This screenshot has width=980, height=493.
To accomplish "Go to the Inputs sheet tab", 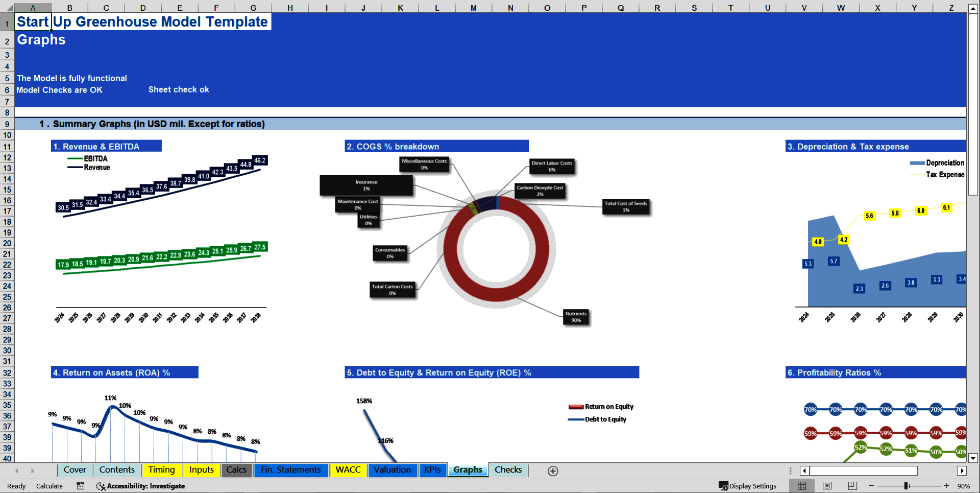I will point(202,470).
